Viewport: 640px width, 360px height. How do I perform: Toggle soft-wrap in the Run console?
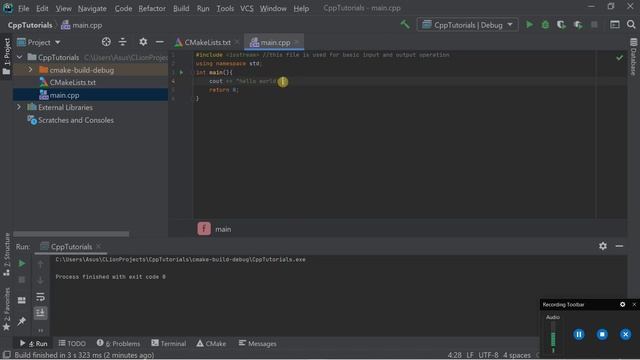[40, 297]
